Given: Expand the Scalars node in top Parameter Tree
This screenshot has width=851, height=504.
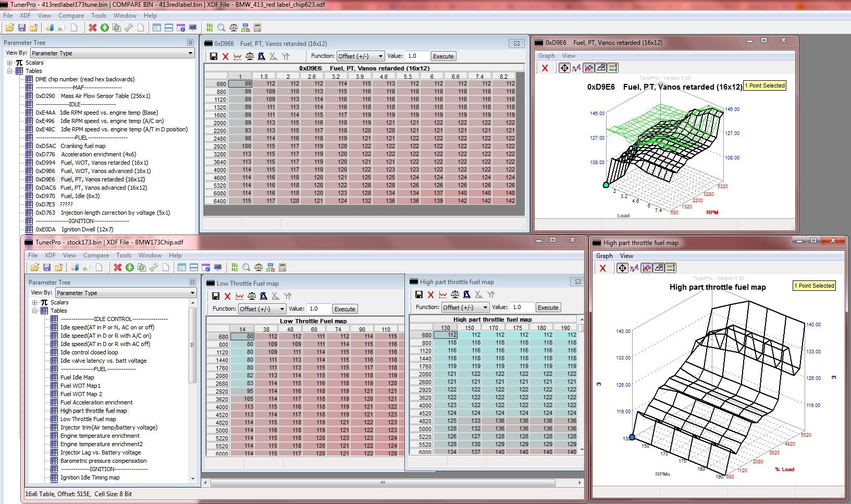Looking at the screenshot, I should click(10, 63).
